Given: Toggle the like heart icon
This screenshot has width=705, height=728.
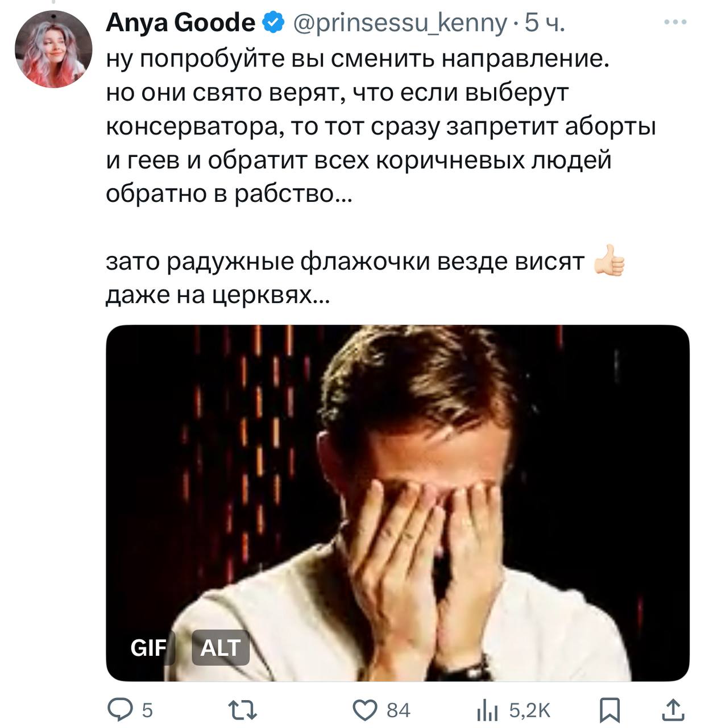Looking at the screenshot, I should click(x=365, y=710).
